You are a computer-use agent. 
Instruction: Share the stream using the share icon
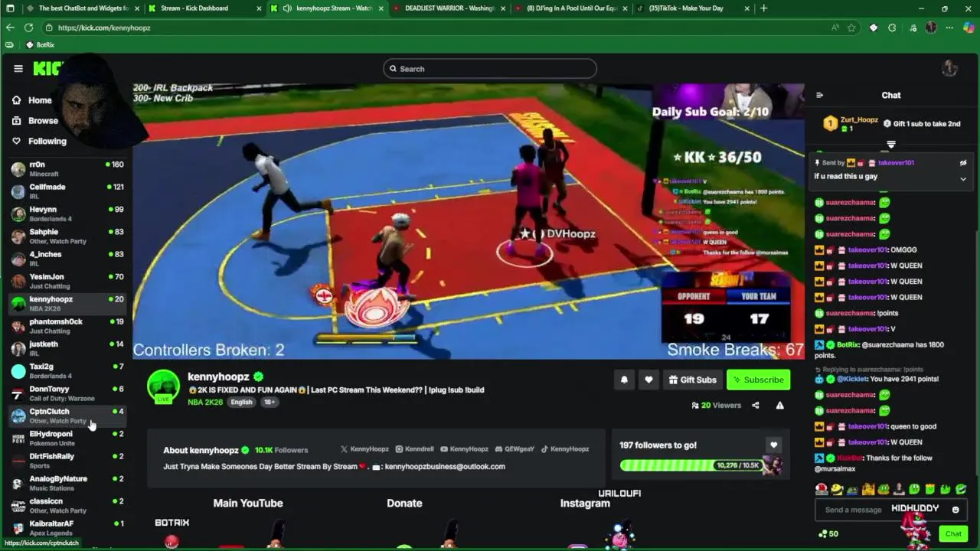coord(756,405)
